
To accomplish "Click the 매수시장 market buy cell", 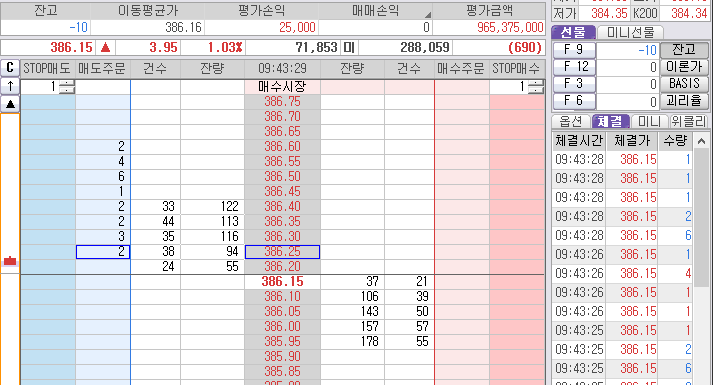I will [282, 86].
